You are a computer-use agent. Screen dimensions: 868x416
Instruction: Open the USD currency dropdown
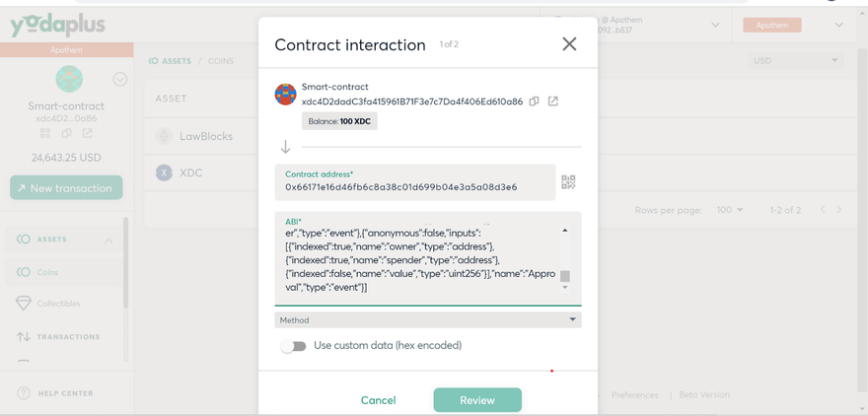[x=795, y=61]
